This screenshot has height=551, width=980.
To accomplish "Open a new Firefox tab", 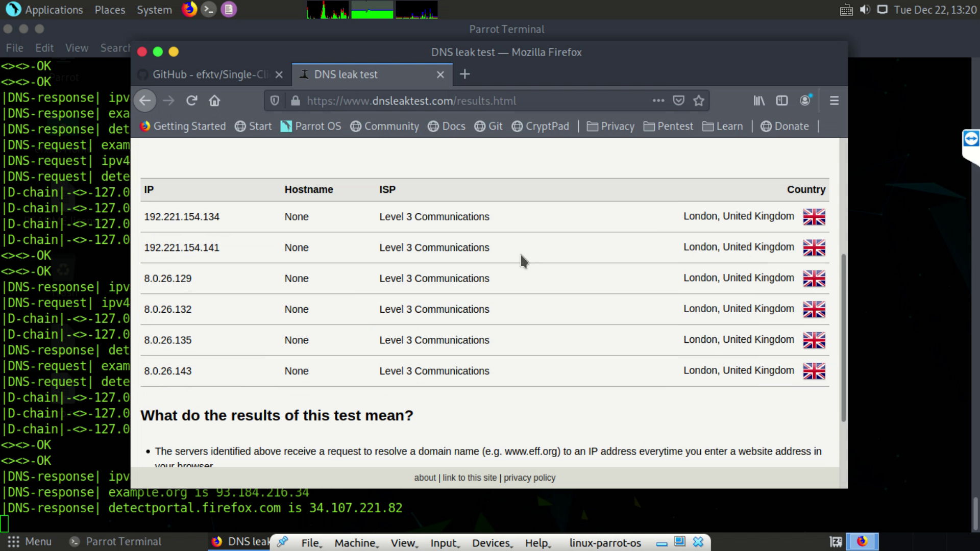I will tap(464, 74).
